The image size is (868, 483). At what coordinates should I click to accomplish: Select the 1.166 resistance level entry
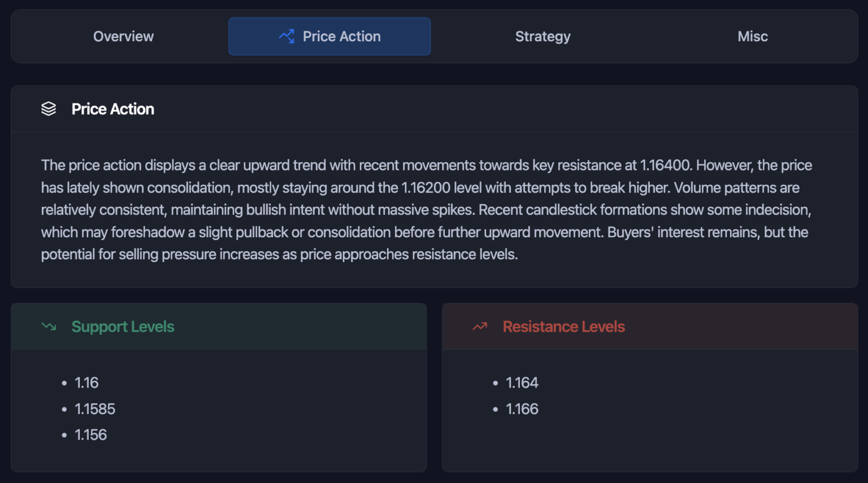tap(522, 409)
